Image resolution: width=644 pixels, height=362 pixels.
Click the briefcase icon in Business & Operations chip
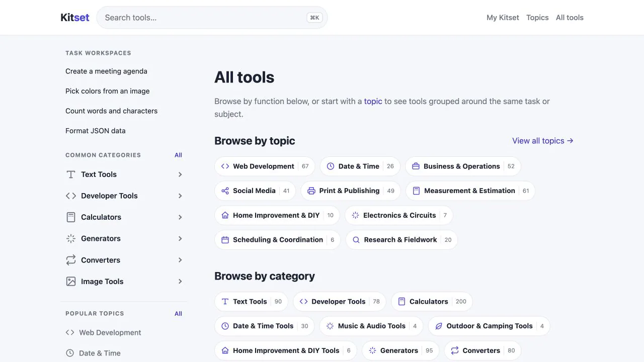(x=416, y=166)
